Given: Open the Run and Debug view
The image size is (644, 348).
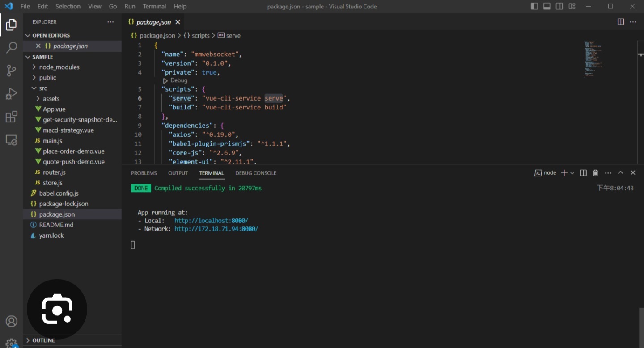Looking at the screenshot, I should click(x=11, y=94).
